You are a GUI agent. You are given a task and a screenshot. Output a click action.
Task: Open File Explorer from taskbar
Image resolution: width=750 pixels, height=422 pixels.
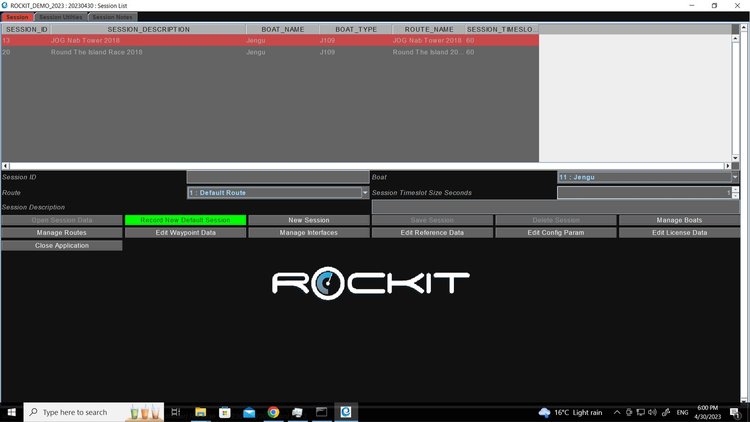(x=200, y=412)
